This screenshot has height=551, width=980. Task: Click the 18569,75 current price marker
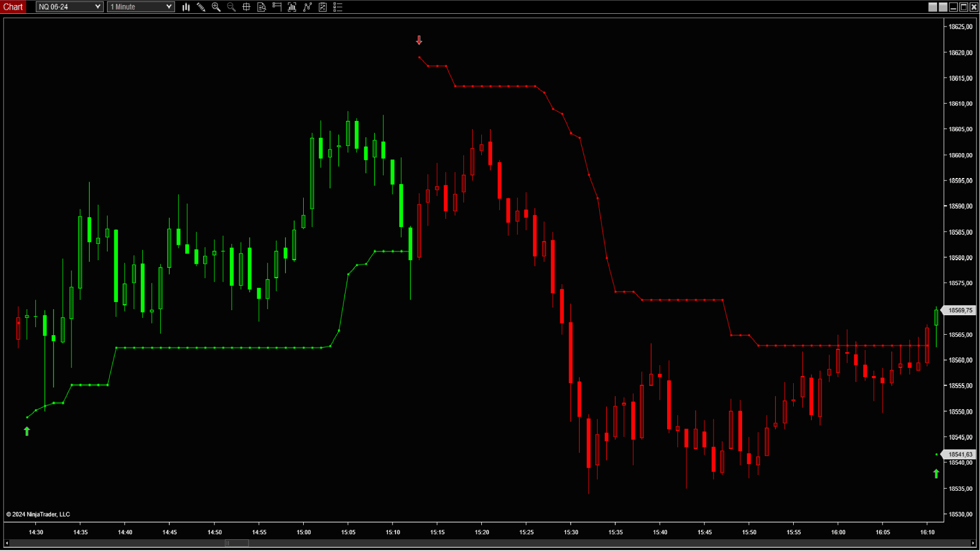point(960,310)
